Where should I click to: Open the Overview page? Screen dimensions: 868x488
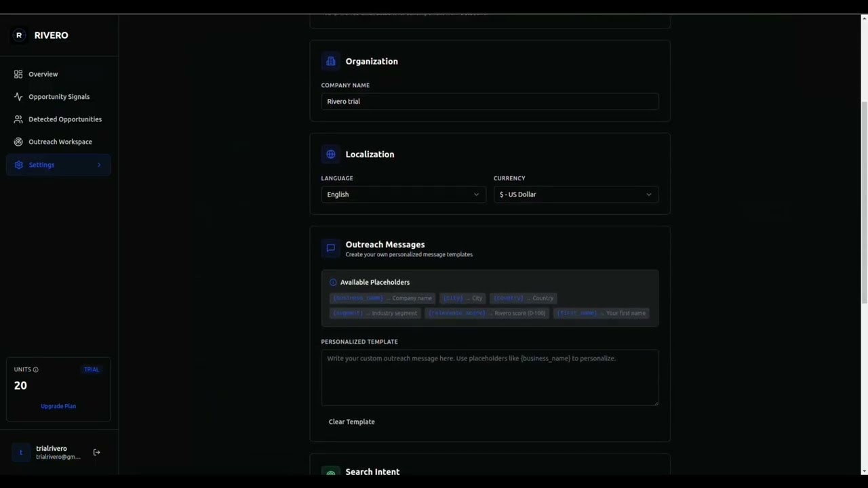(x=58, y=74)
